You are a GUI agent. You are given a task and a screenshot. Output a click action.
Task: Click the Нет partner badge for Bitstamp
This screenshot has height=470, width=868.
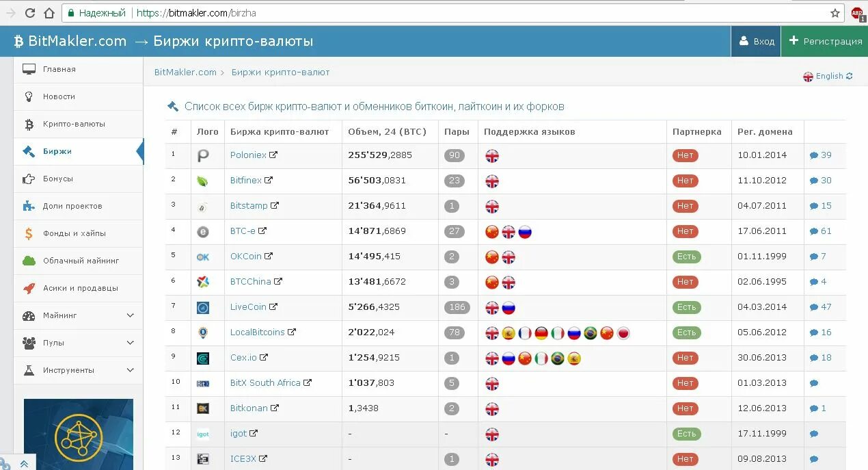pos(686,206)
